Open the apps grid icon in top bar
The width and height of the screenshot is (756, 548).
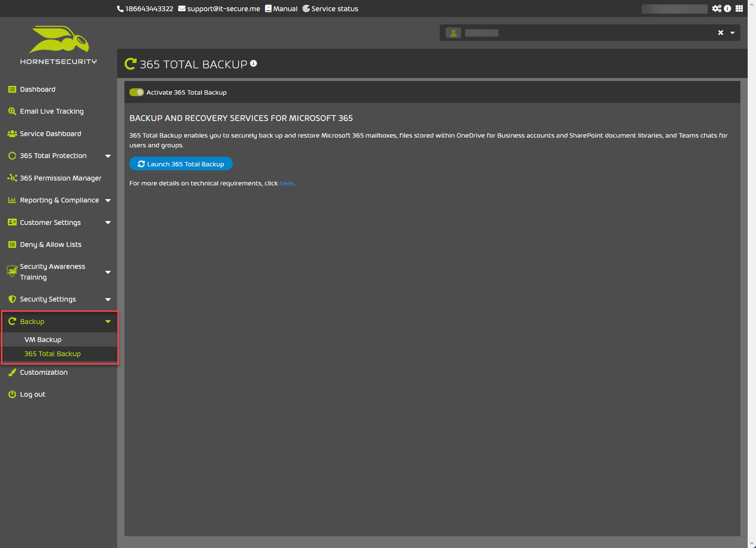pos(739,8)
